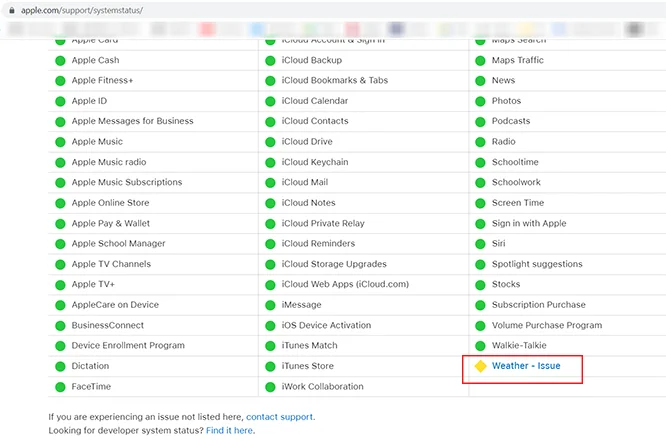
Task: Open the Weather - Issue status link
Action: [526, 366]
